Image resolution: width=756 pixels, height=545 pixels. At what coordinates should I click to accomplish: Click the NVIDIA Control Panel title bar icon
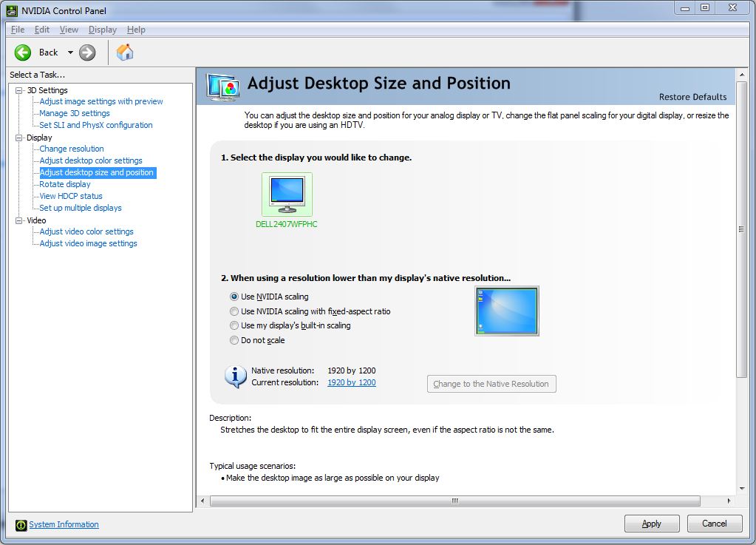[x=12, y=10]
